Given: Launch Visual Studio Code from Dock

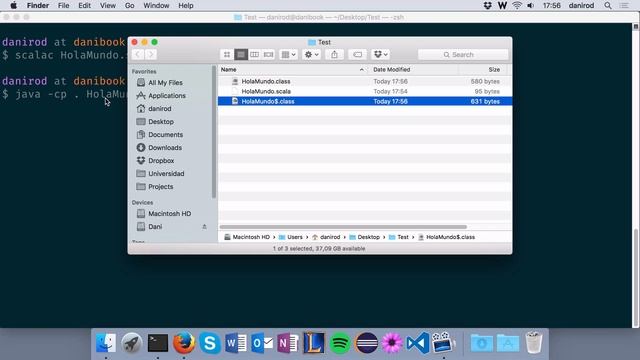Looking at the screenshot, I should click(418, 343).
